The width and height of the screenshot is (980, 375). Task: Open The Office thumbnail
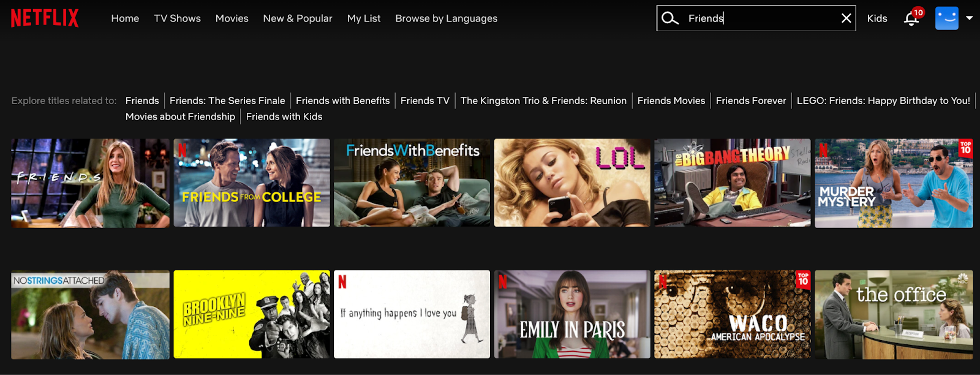[894, 314]
